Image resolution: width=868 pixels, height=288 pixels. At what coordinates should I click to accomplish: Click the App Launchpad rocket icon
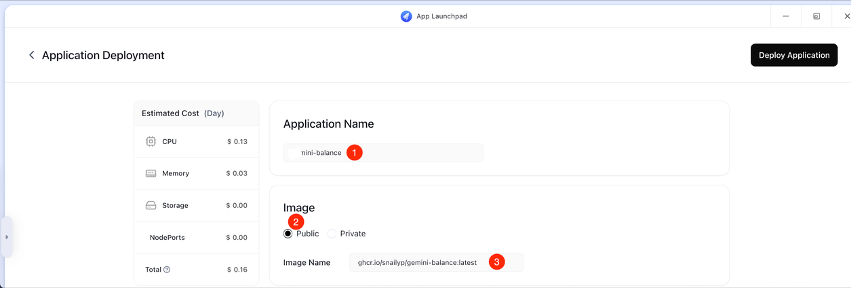(406, 16)
